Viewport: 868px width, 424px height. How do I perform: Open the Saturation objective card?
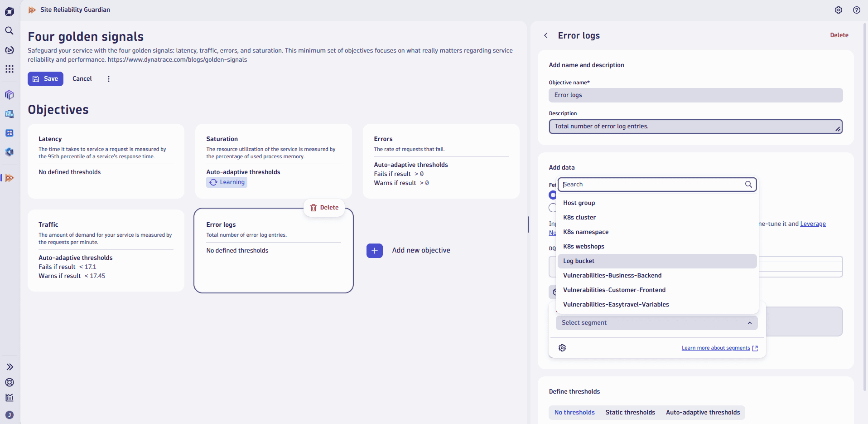pos(274,161)
